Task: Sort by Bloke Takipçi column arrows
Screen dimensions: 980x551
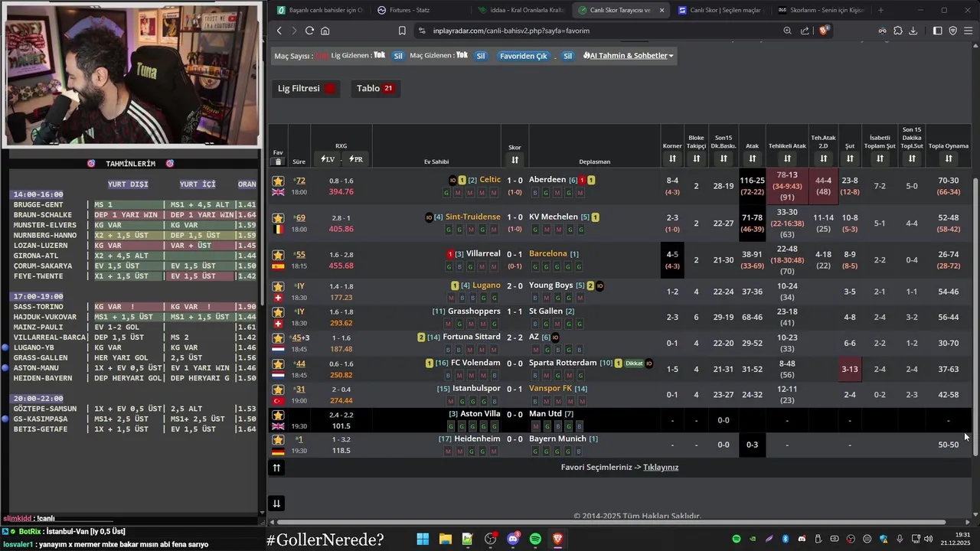Action: click(696, 158)
